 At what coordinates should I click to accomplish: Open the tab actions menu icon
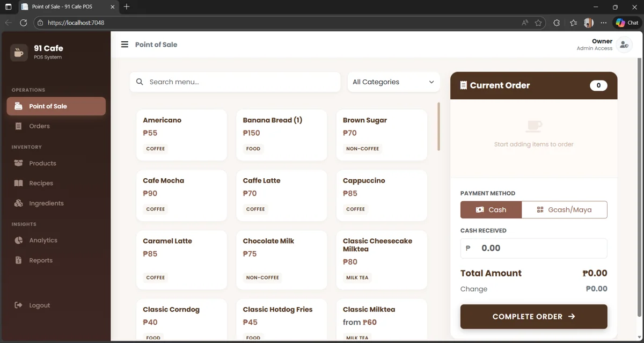(x=8, y=7)
